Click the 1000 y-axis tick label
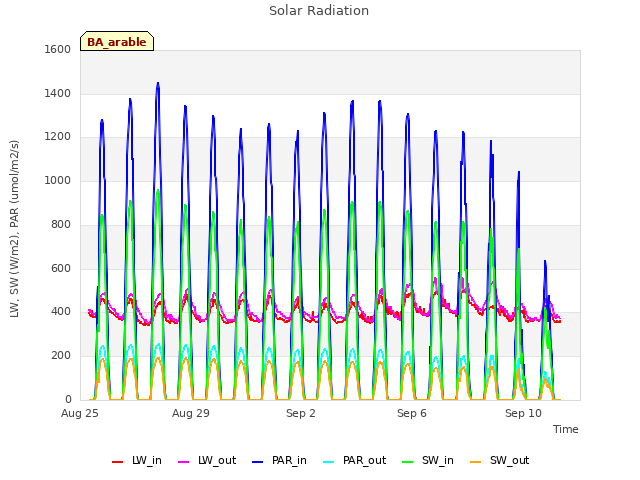The height and width of the screenshot is (480, 640). [x=58, y=180]
